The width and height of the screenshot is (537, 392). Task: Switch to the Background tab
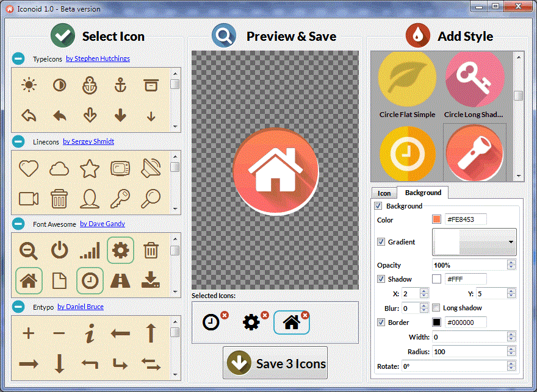tap(422, 192)
